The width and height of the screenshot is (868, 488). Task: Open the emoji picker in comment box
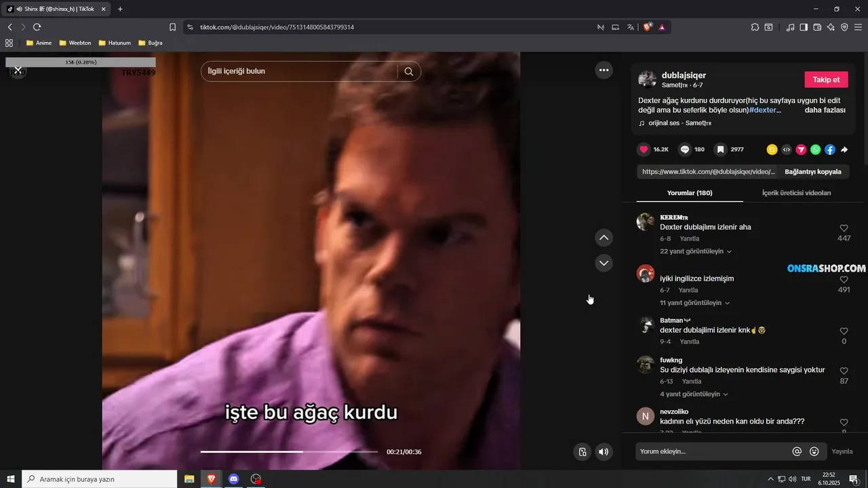[814, 451]
